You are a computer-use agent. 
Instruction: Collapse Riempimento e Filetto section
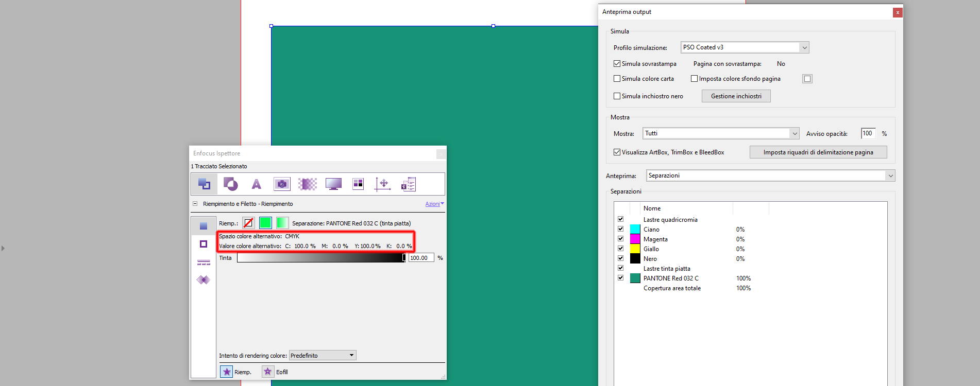(x=195, y=204)
